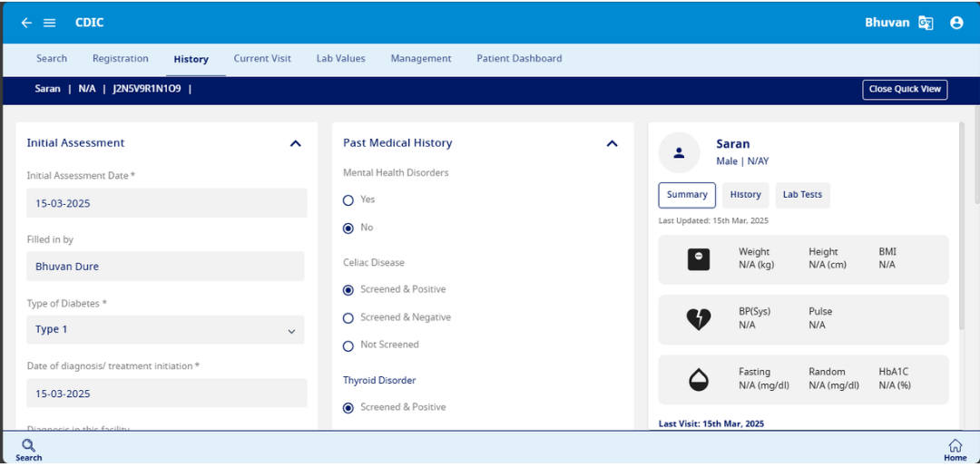Choose Not Screened for Celiac Disease
The width and height of the screenshot is (980, 467).
[348, 345]
